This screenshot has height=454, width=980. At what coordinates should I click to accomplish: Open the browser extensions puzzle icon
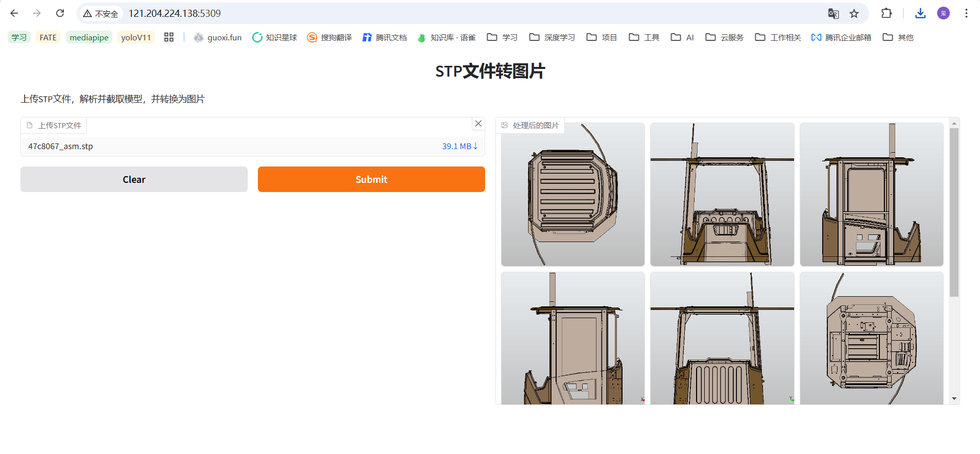tap(887, 13)
